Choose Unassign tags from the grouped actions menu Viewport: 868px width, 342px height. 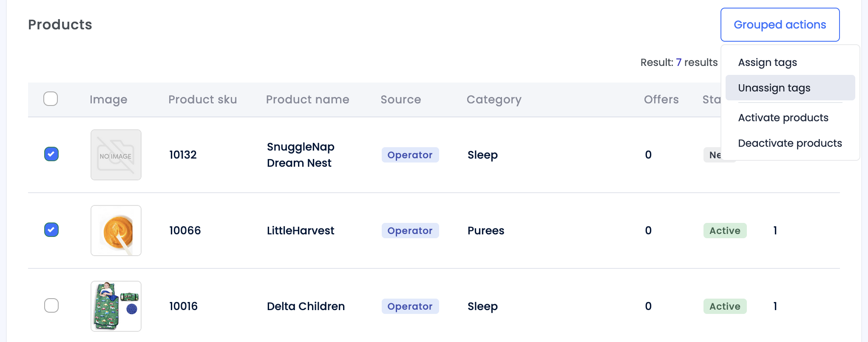point(774,88)
